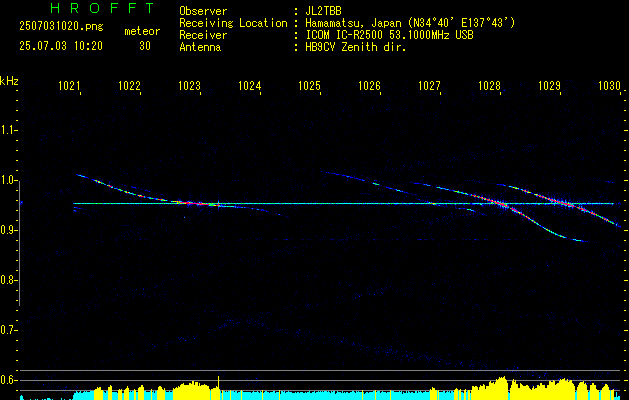Viewport: 629px width, 400px height.
Task: Click the HROFFT title text
Action: pos(103,8)
